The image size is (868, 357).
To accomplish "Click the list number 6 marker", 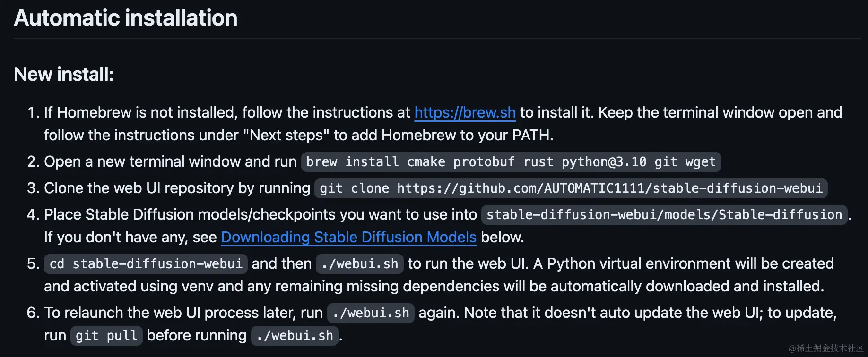I will (33, 313).
